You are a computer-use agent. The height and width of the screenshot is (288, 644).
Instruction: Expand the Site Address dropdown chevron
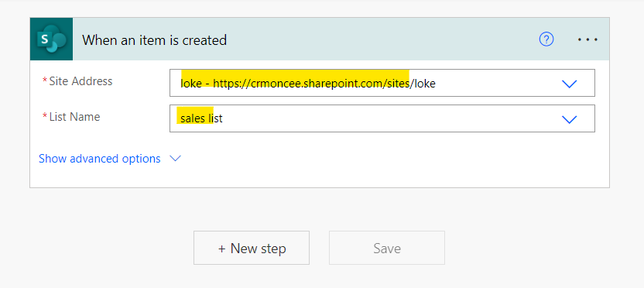569,84
